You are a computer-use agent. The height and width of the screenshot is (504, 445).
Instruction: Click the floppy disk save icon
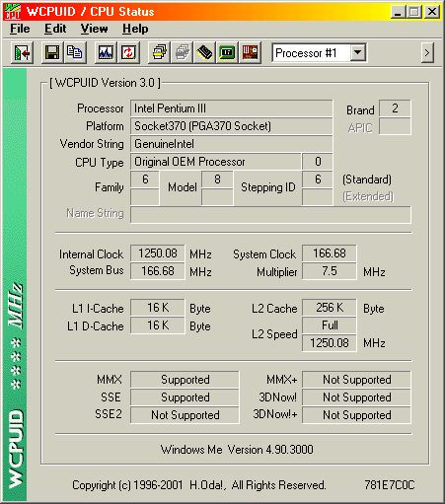[52, 52]
